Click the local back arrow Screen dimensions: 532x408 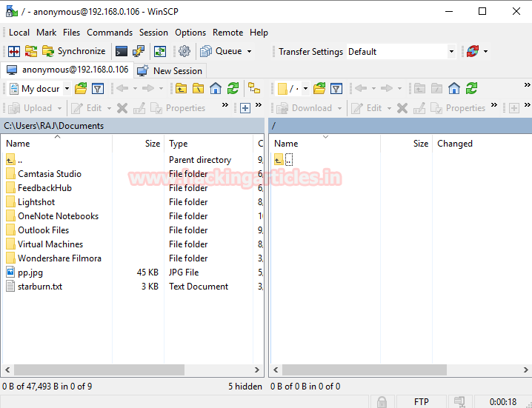[122, 89]
